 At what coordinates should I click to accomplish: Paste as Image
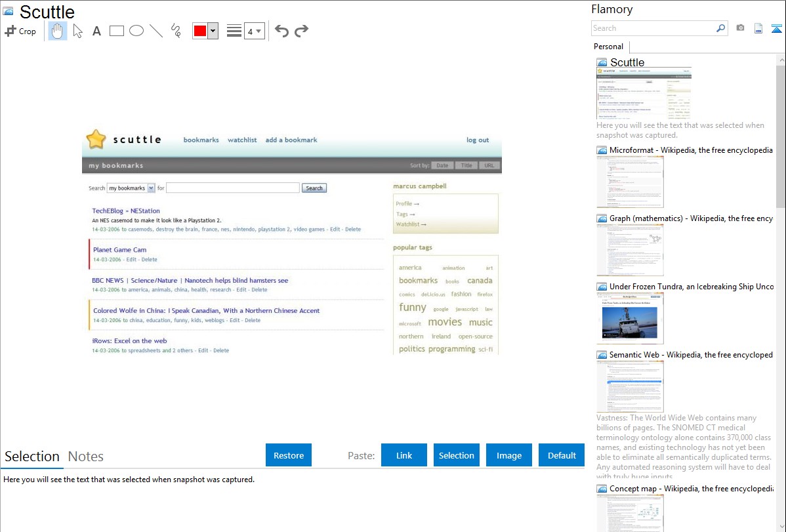pos(508,455)
